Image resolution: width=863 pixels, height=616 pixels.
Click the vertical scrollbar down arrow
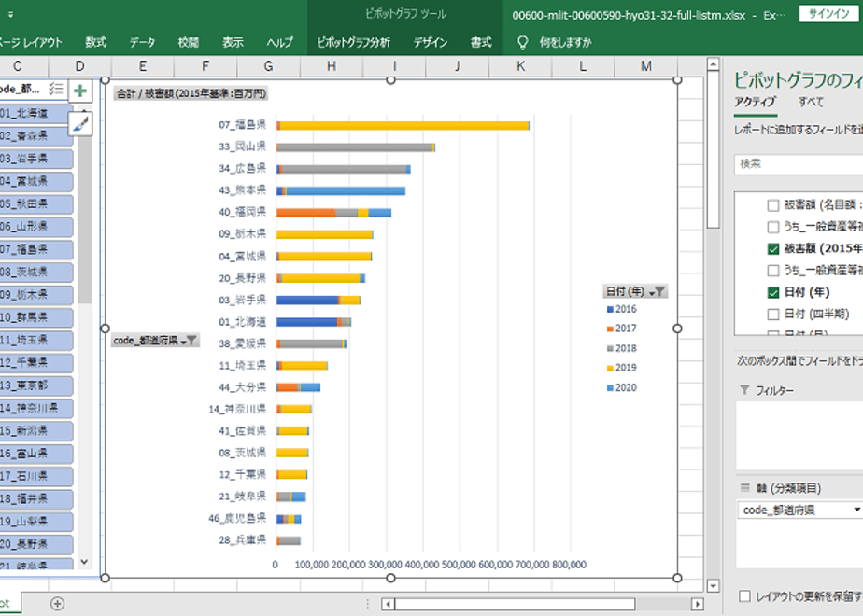(713, 586)
